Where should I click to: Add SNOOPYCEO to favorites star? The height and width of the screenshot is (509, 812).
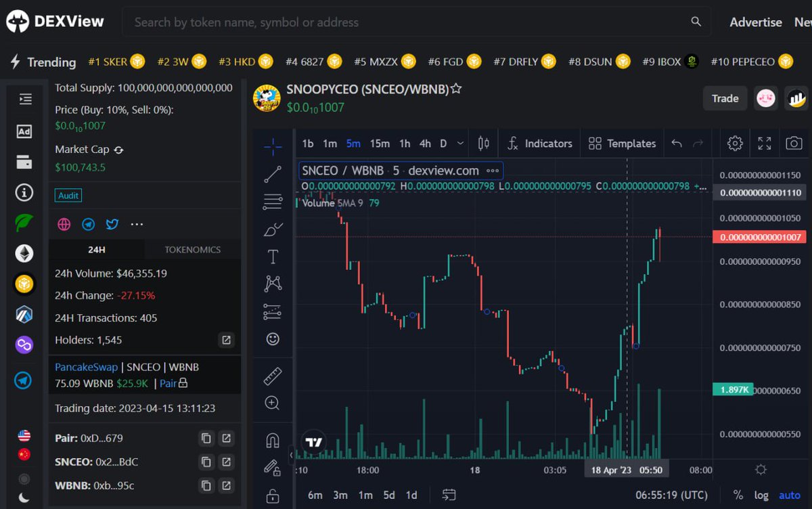pos(456,89)
